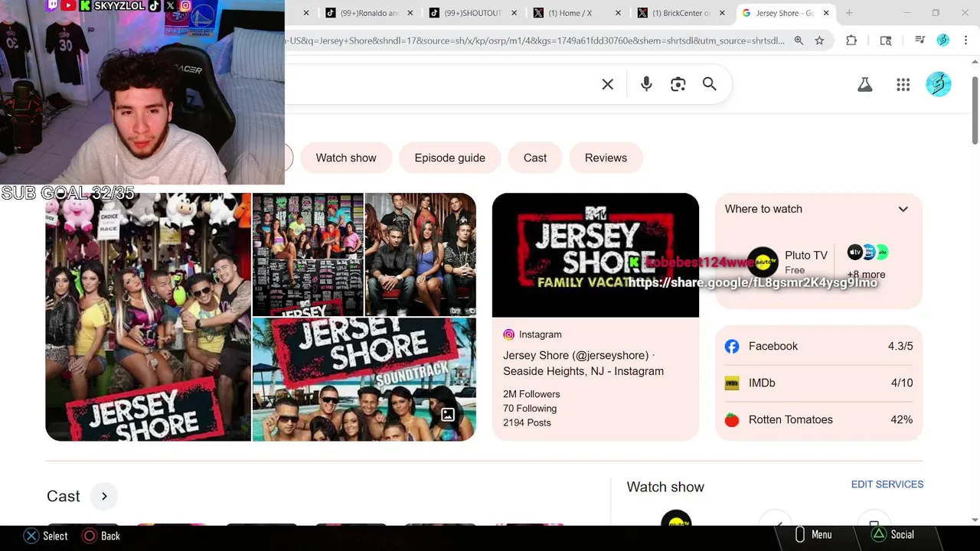This screenshot has height=551, width=980.
Task: Choose Pluto TV Free watch option
Action: click(788, 261)
